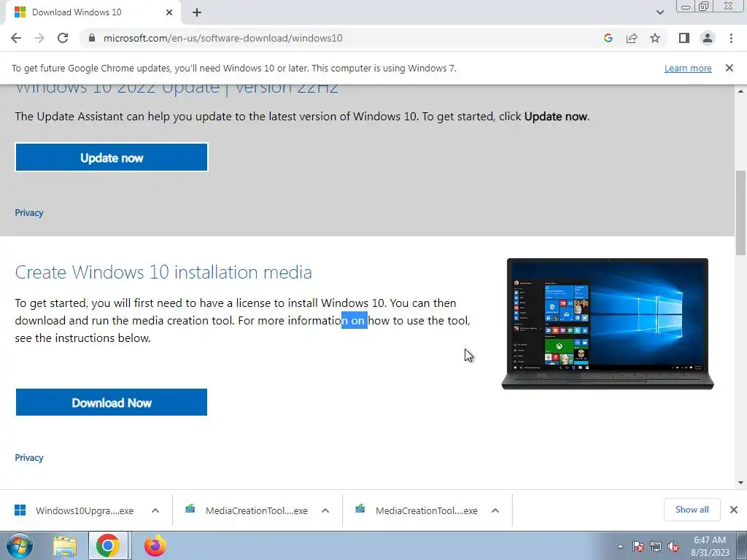View site information via lock icon

click(x=92, y=38)
